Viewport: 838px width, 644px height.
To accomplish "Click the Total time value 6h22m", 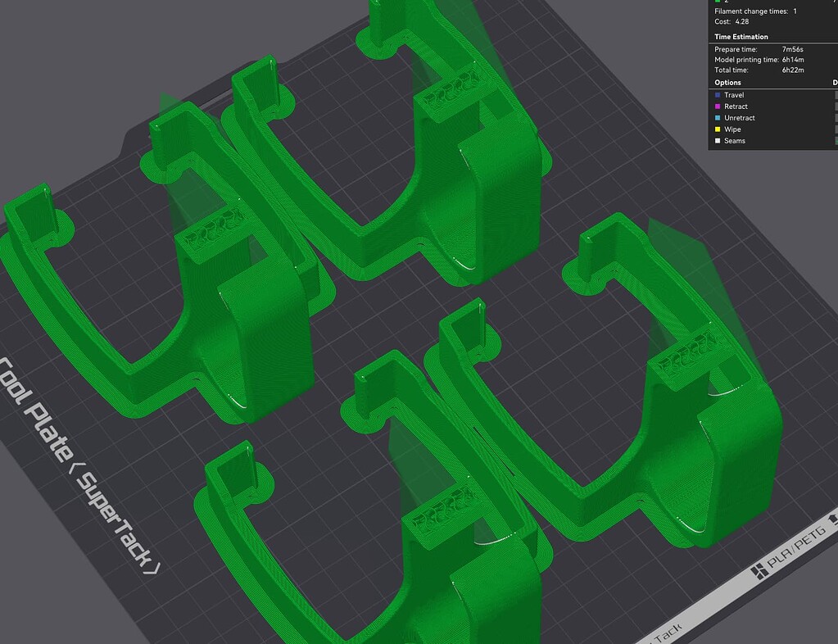I will [793, 70].
